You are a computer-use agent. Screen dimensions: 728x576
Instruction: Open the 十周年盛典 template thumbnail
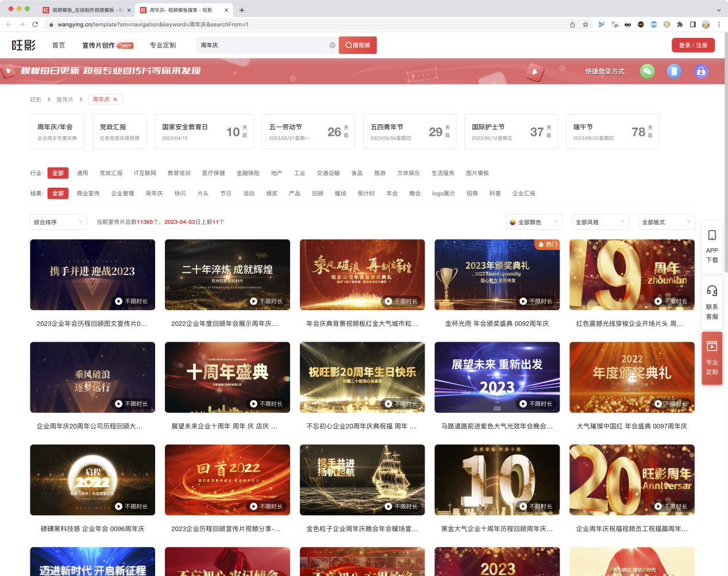[x=227, y=377]
